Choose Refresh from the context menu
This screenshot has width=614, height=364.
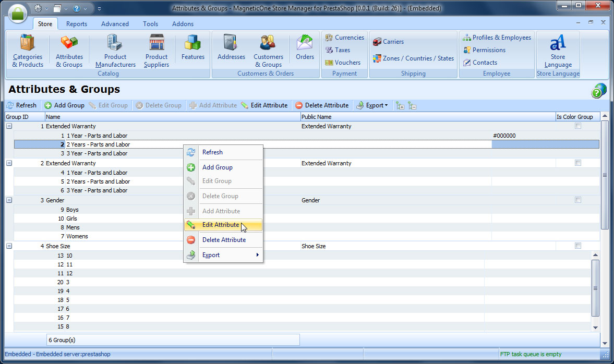223,152
